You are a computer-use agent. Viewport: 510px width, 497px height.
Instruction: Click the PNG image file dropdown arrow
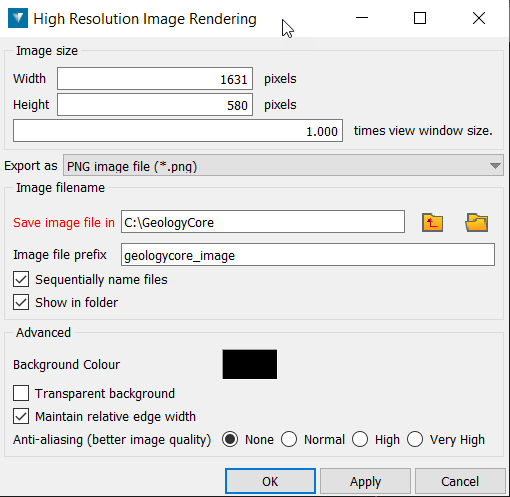point(495,166)
